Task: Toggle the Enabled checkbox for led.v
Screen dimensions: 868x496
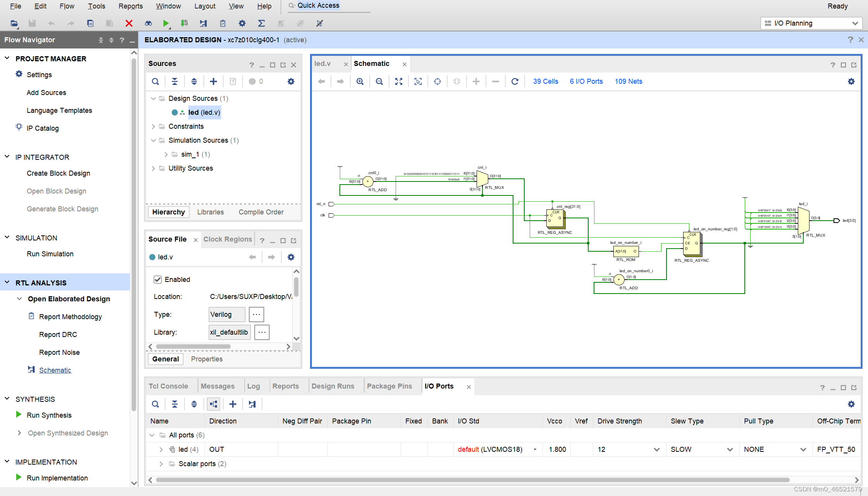Action: [158, 280]
